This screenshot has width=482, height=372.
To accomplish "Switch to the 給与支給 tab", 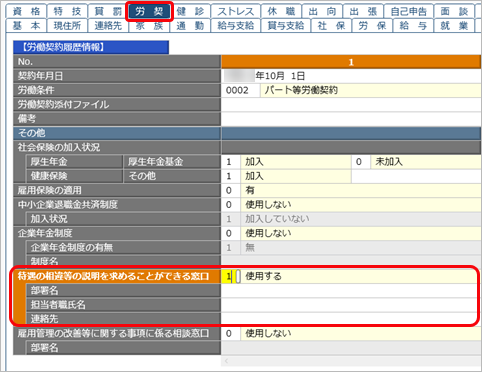I will [236, 26].
